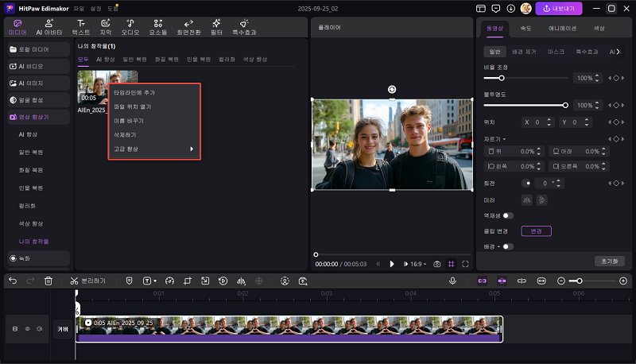Choose 타임라인에 추가 from context menu
This screenshot has height=364, width=636.
click(134, 93)
